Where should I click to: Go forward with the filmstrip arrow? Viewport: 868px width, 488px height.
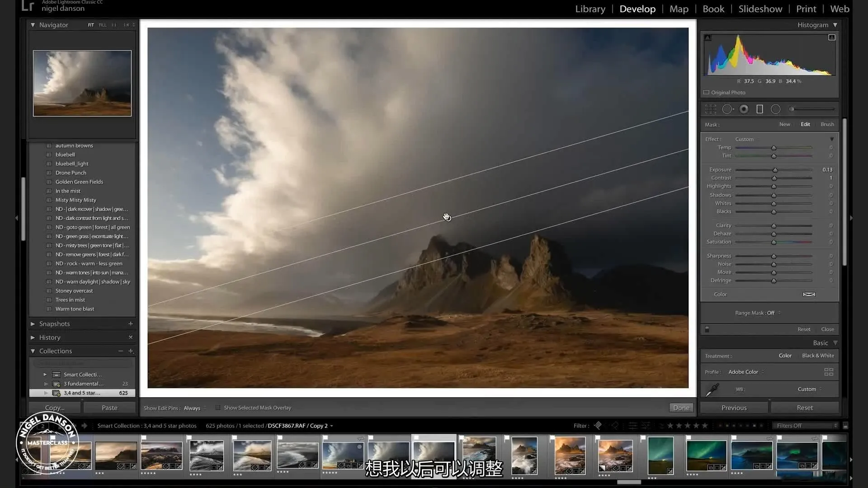[84, 426]
